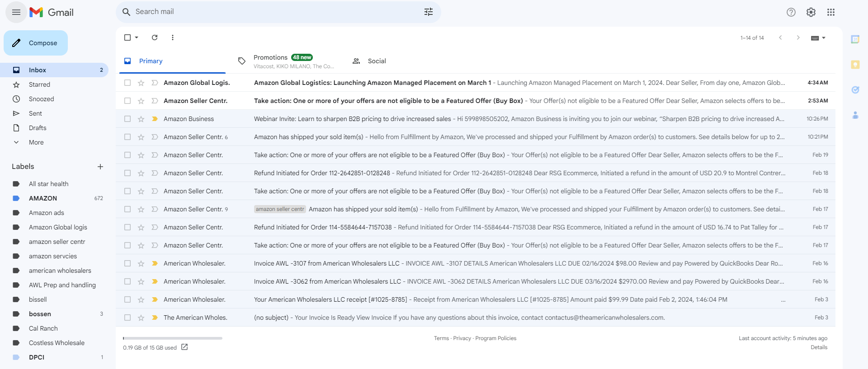Toggle importance marker on Amazon Global Logistics email
Viewport: 868px width, 369px height.
point(155,83)
